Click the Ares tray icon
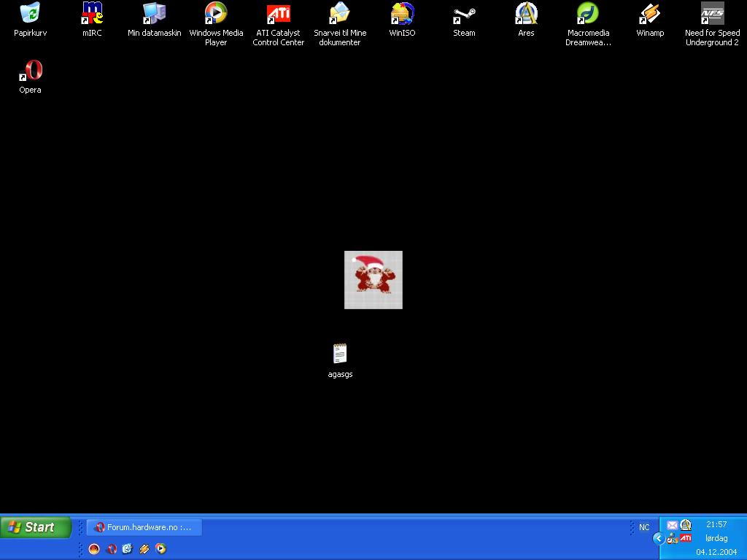Screen dimensions: 747x560 tap(686, 525)
